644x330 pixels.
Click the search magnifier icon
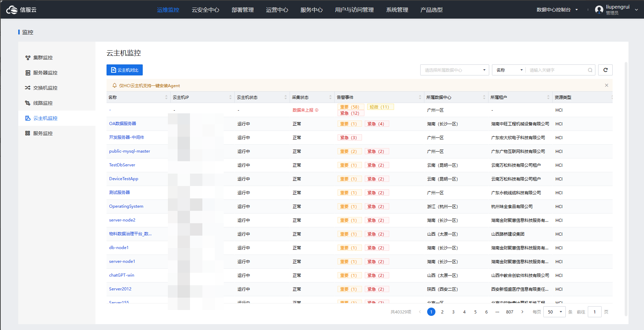(x=590, y=70)
